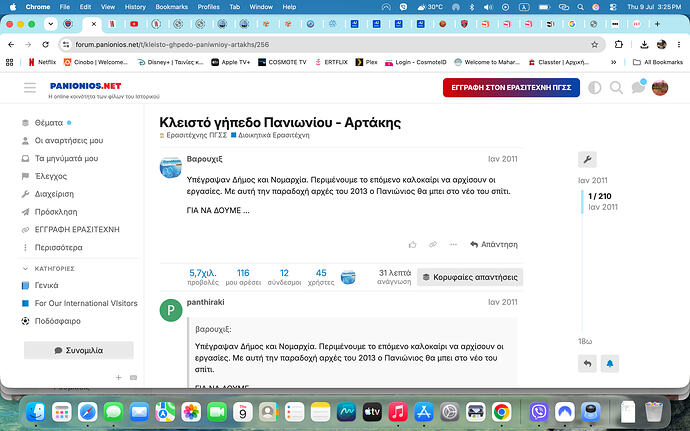The width and height of the screenshot is (690, 431).
Task: Open the sidebar keyboard shortcuts icon
Action: pyautogui.click(x=133, y=377)
